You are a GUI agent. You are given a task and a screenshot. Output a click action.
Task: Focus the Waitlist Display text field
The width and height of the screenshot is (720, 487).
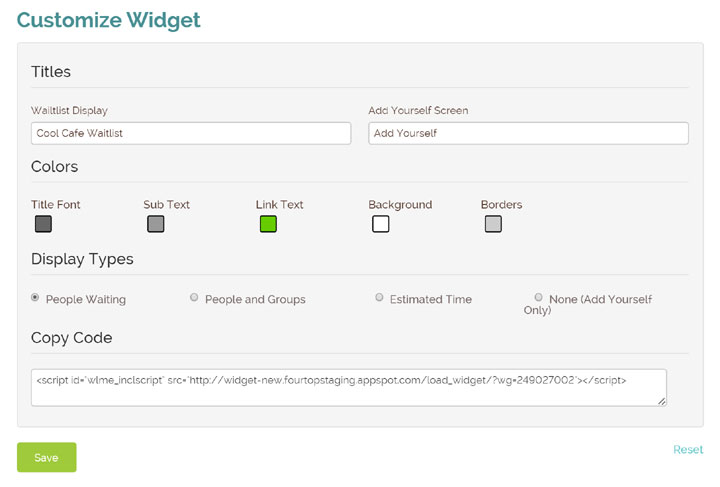coord(191,134)
